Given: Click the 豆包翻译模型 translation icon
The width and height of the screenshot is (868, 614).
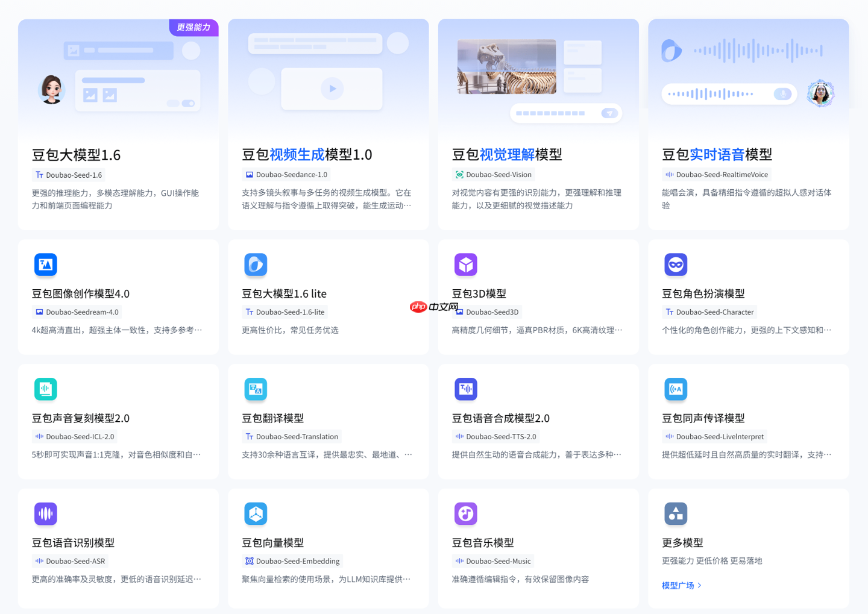Looking at the screenshot, I should pyautogui.click(x=256, y=389).
